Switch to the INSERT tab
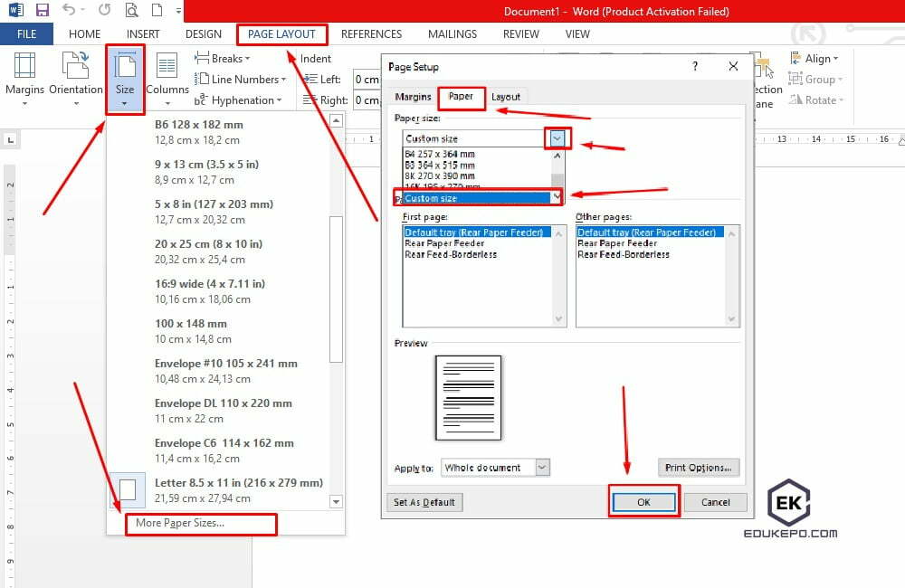The image size is (905, 588). click(143, 34)
